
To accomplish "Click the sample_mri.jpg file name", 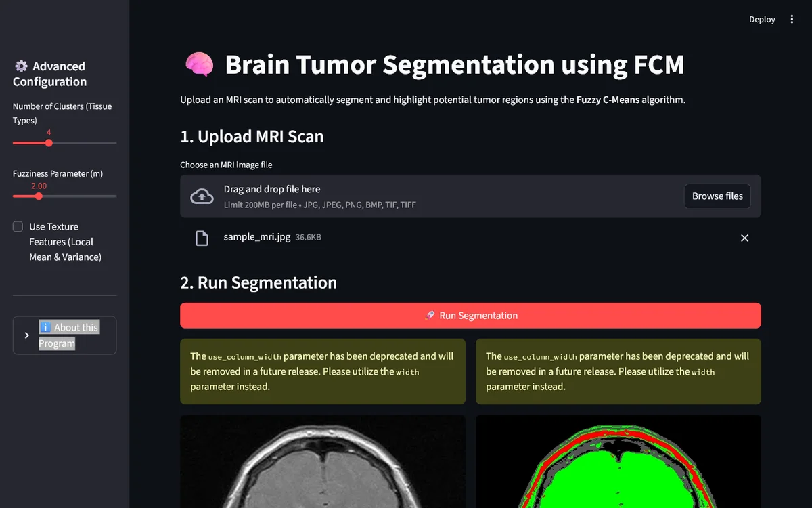I will pos(257,237).
